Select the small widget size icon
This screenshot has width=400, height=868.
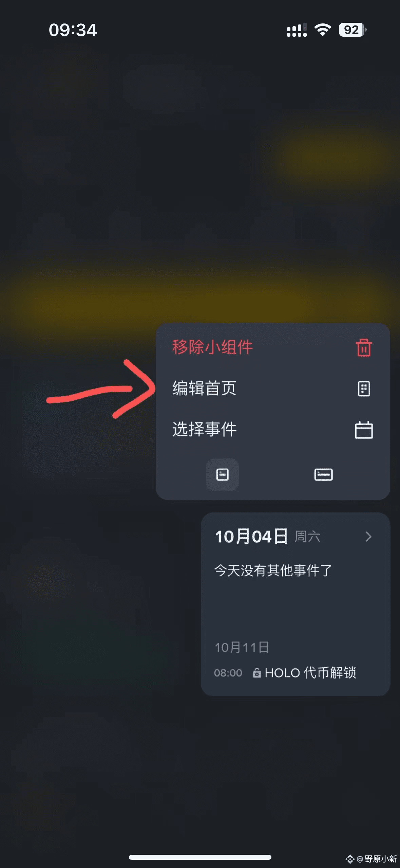[x=223, y=474]
